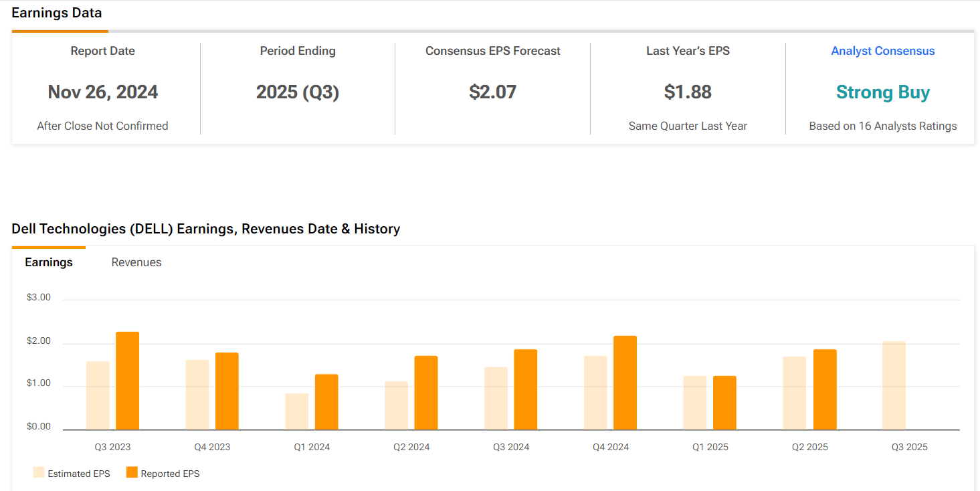Screen dimensions: 980x491
Task: Click 'After Close Not Confirmed' text
Action: point(102,126)
